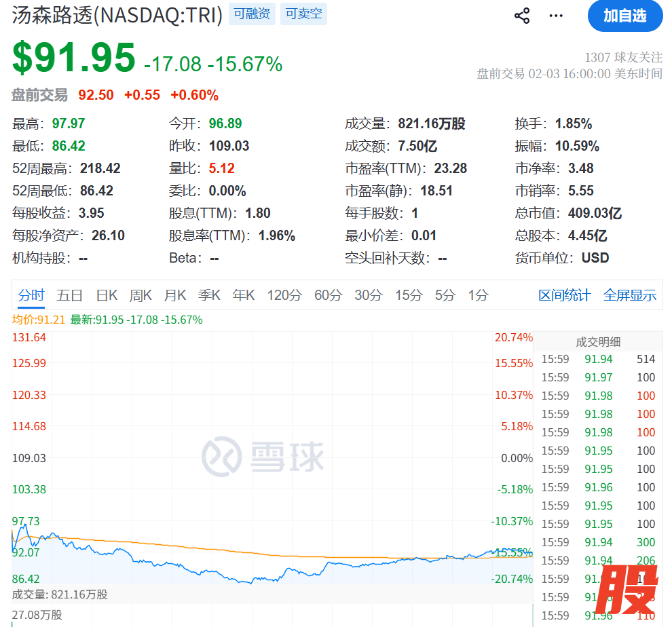Open the 周K chart tab
This screenshot has height=627, width=672.
[141, 295]
